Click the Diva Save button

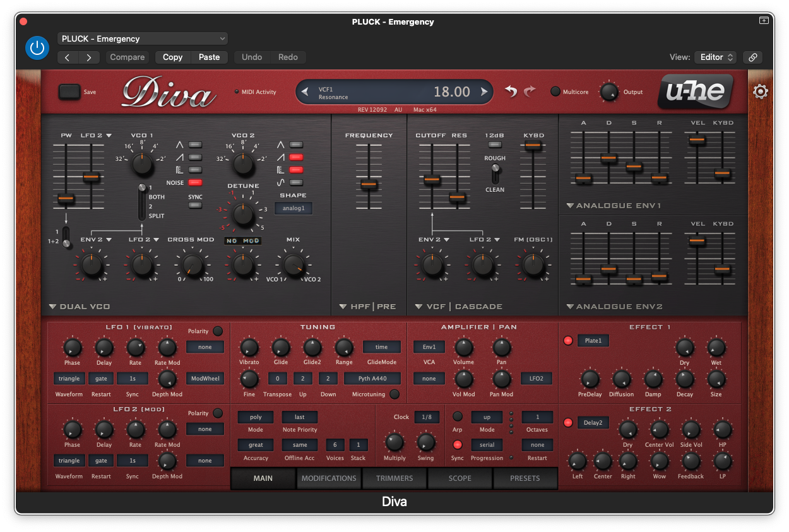tap(69, 92)
